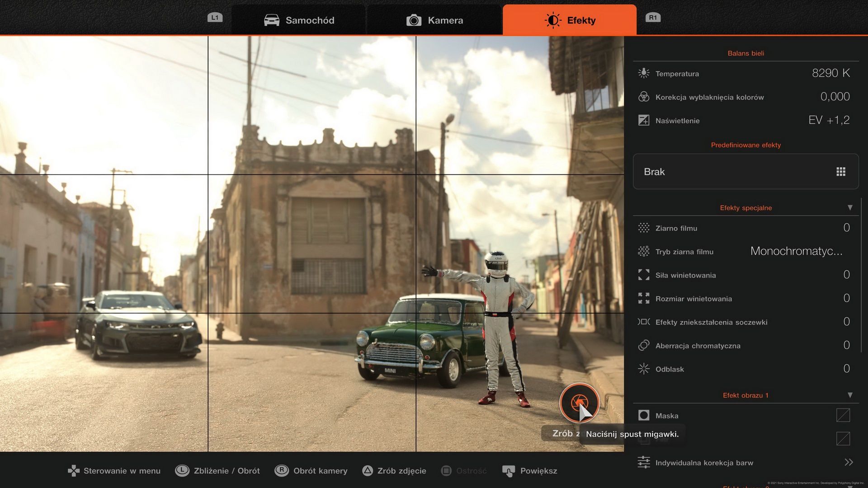Viewport: 868px width, 488px height.
Task: Adjust the Naświetlenie EV +1,2 value
Action: click(x=829, y=120)
